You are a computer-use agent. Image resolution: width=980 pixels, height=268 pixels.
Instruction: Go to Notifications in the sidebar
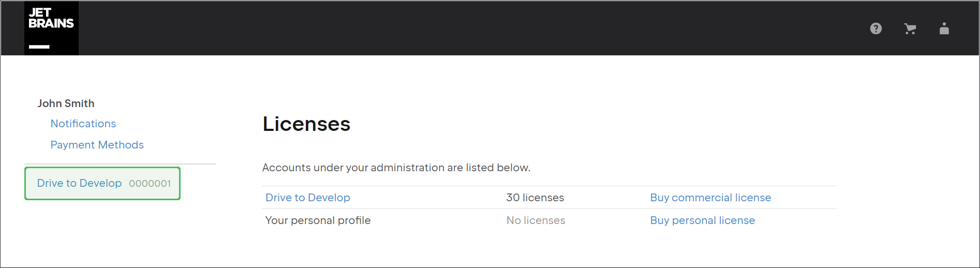pos(83,124)
